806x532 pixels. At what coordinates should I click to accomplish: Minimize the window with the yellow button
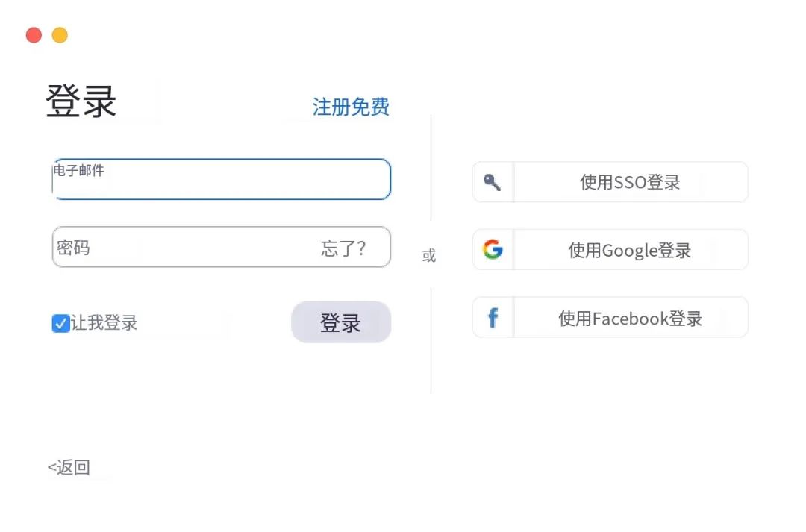(x=60, y=35)
